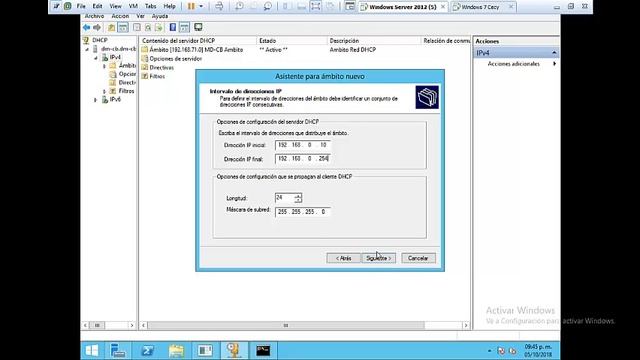Open the VMware Tabs menu

(151, 6)
